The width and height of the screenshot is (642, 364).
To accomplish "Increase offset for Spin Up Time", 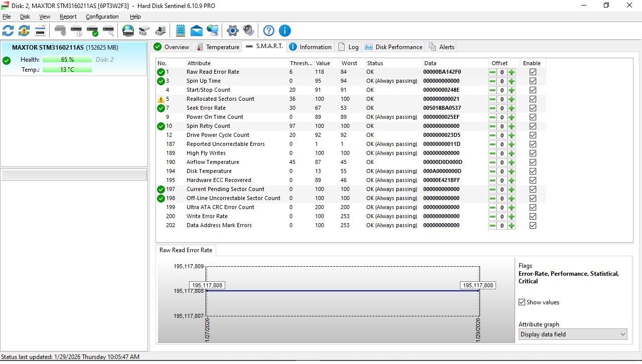I will [512, 81].
